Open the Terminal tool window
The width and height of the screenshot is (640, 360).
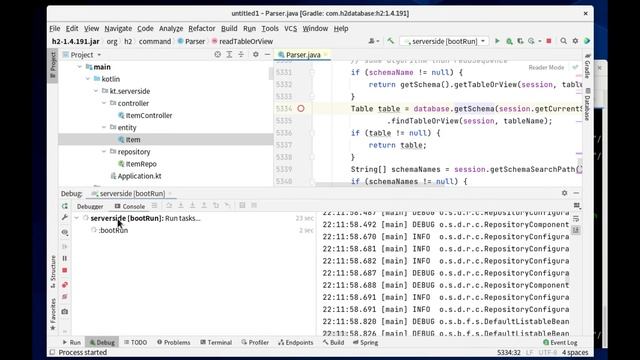point(216,342)
